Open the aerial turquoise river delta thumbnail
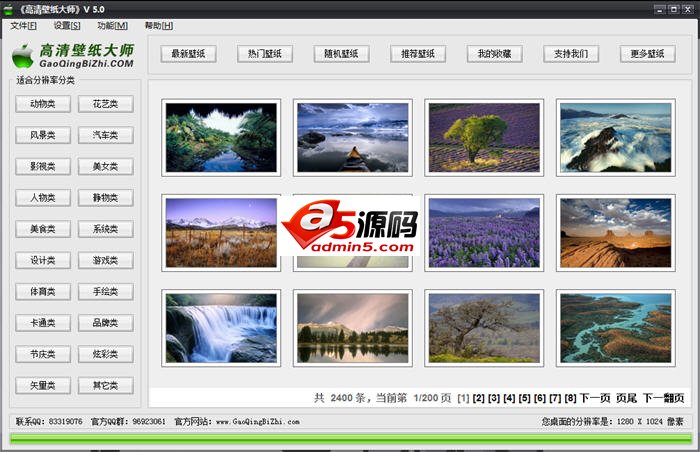Image resolution: width=700 pixels, height=452 pixels. click(616, 328)
